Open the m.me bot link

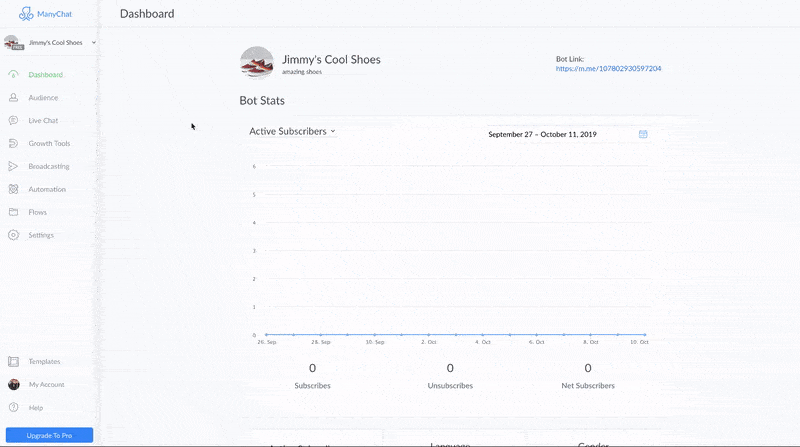pyautogui.click(x=608, y=69)
